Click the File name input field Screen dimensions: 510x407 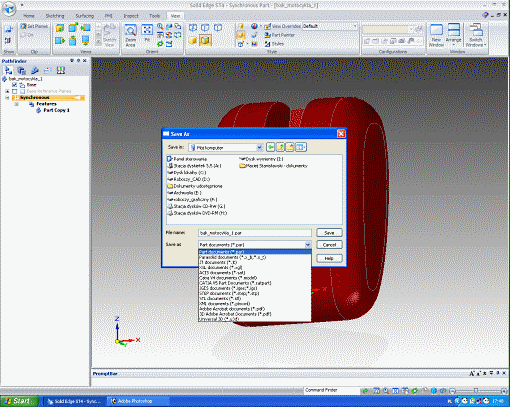255,233
